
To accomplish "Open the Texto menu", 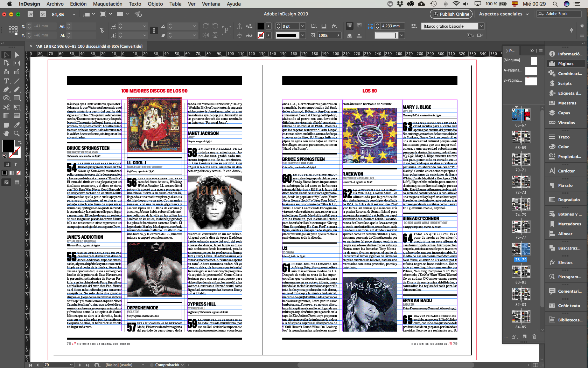I will coord(135,4).
